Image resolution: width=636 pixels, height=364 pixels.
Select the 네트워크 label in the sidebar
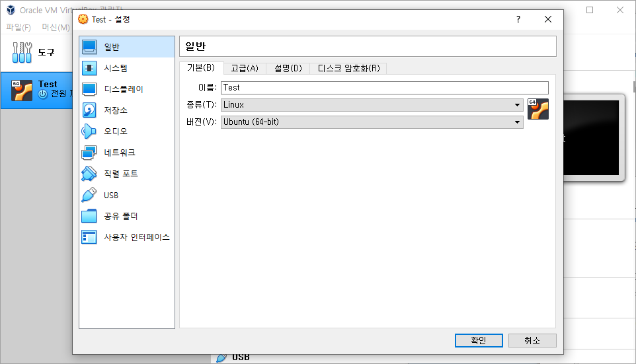click(x=120, y=153)
